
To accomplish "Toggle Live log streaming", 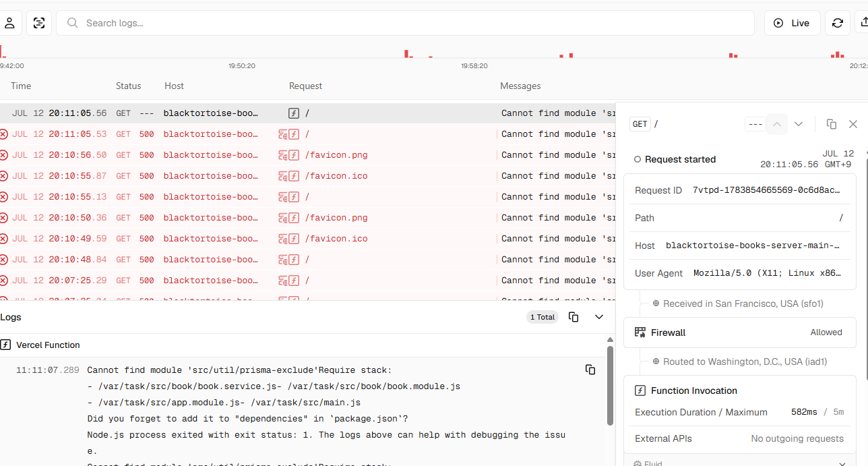I will click(793, 23).
